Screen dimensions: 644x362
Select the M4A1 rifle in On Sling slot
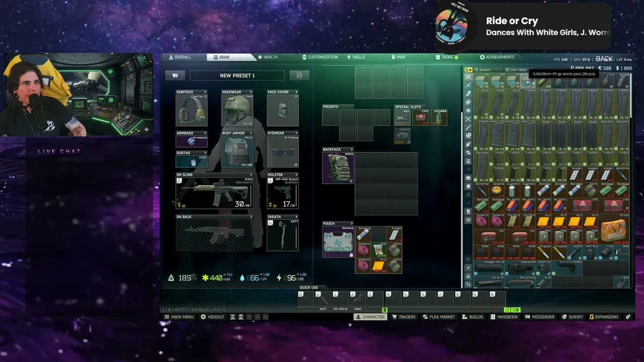pyautogui.click(x=214, y=193)
